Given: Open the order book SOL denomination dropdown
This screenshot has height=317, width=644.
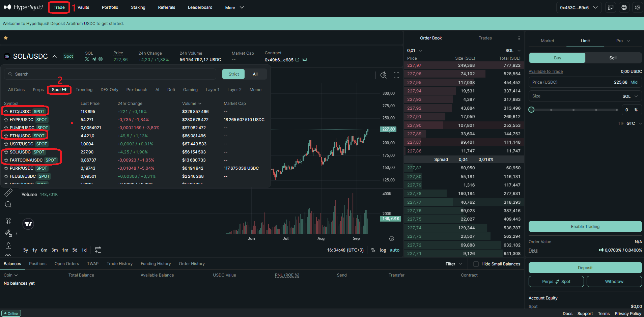Looking at the screenshot, I should 513,51.
